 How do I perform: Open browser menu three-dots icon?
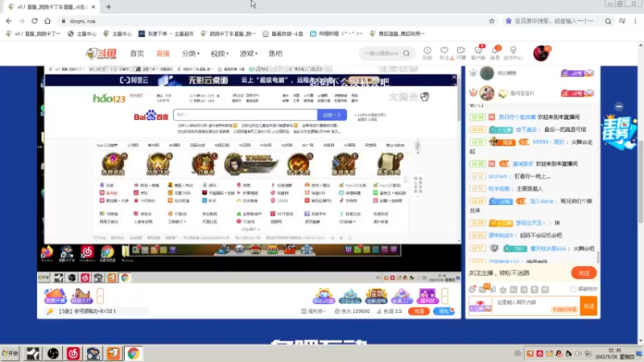635,21
